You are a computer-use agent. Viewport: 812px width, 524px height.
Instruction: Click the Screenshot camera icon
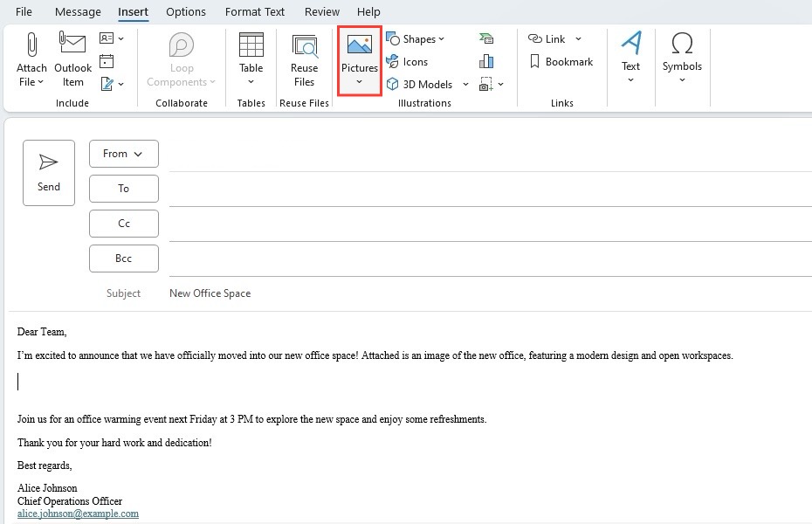tap(485, 85)
